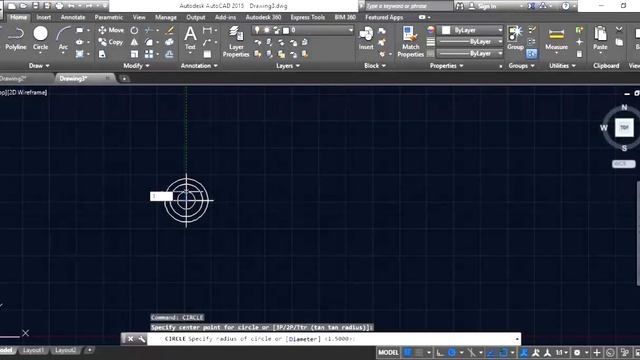Image resolution: width=640 pixels, height=360 pixels.
Task: Toggle group selection on/off button
Action: (531, 54)
